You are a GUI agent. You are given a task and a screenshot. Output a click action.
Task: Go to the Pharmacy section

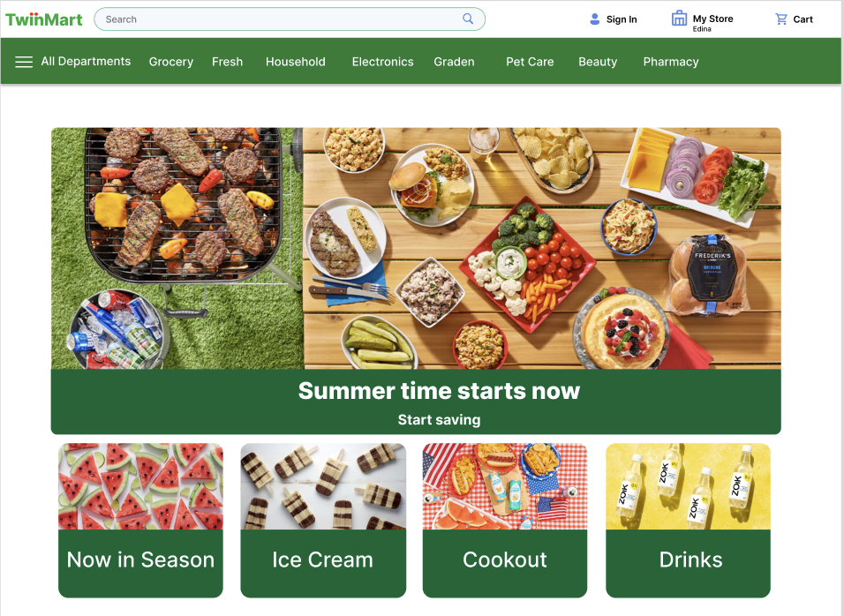pyautogui.click(x=671, y=62)
